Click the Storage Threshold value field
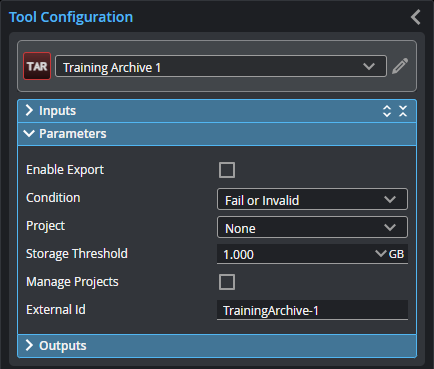This screenshot has height=369, width=434. click(295, 254)
